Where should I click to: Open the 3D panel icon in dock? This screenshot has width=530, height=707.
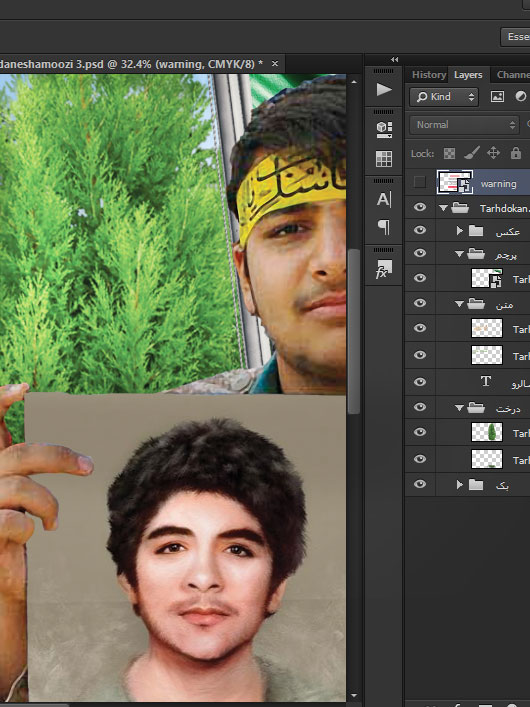click(x=384, y=129)
